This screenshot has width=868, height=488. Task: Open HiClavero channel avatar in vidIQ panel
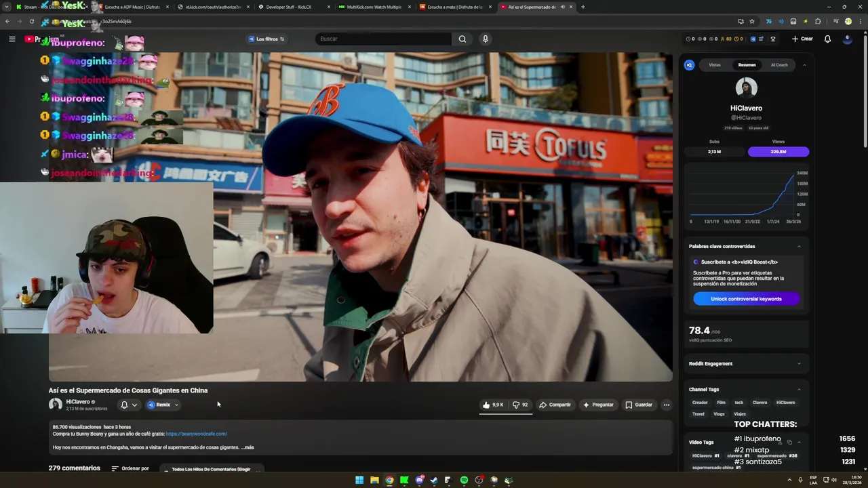[746, 88]
